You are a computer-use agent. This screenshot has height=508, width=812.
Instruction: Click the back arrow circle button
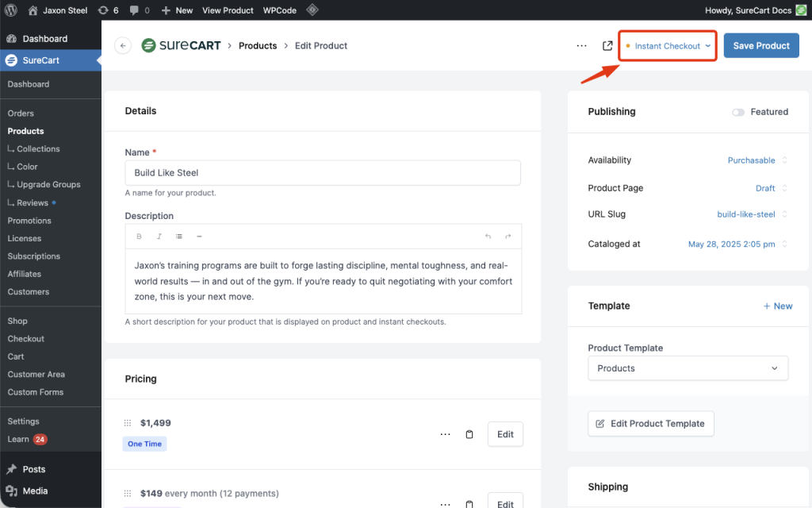123,45
